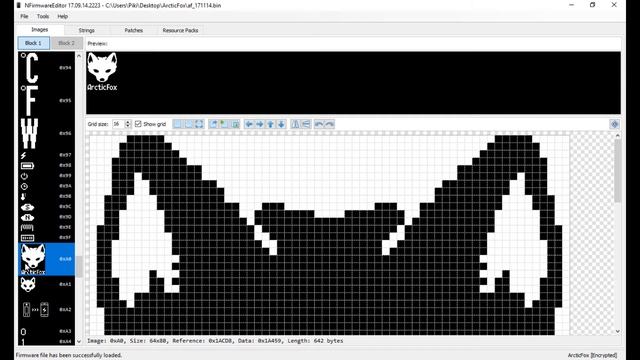
Task: Click the 'Firmware file has been successfully loaded' status text
Action: click(69, 355)
